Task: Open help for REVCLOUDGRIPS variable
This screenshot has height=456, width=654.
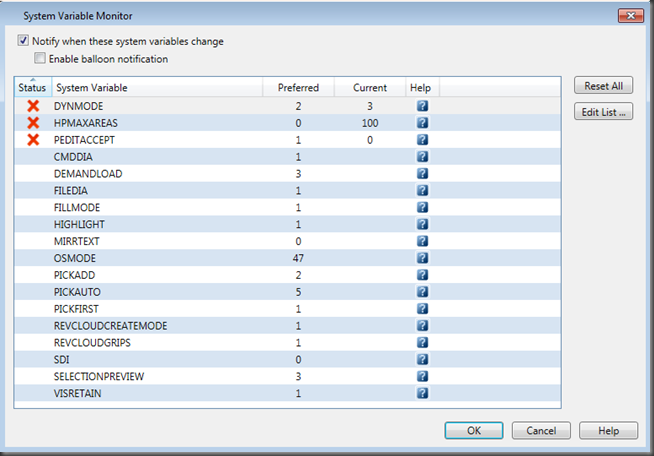Action: pos(422,343)
